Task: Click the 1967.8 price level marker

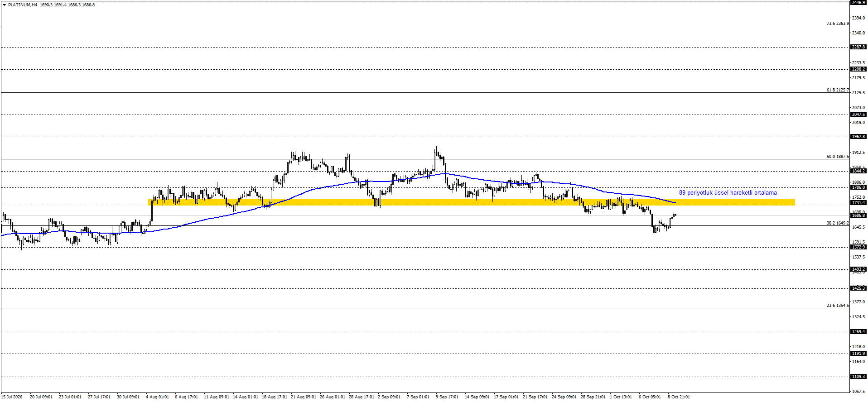Action: pyautogui.click(x=858, y=137)
